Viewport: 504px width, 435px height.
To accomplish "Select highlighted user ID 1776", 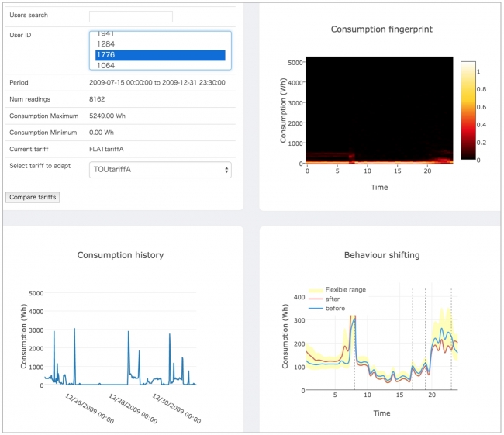I will click(160, 55).
